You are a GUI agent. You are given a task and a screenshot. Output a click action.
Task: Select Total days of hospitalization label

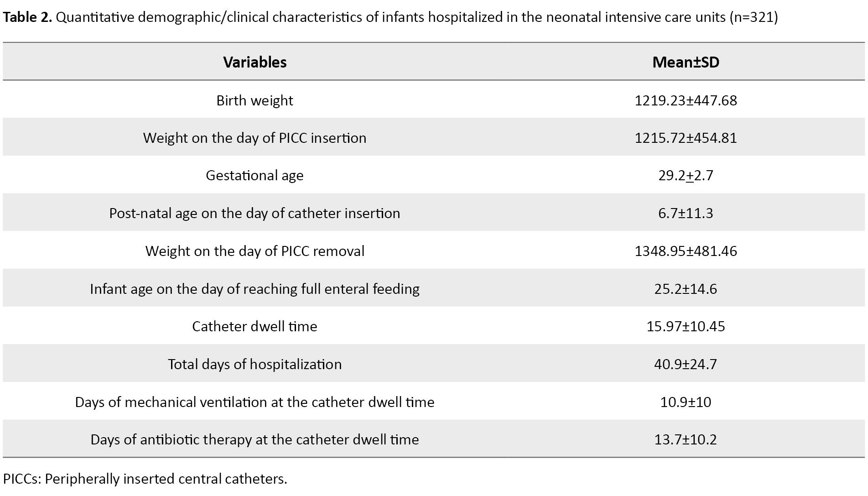[255, 364]
